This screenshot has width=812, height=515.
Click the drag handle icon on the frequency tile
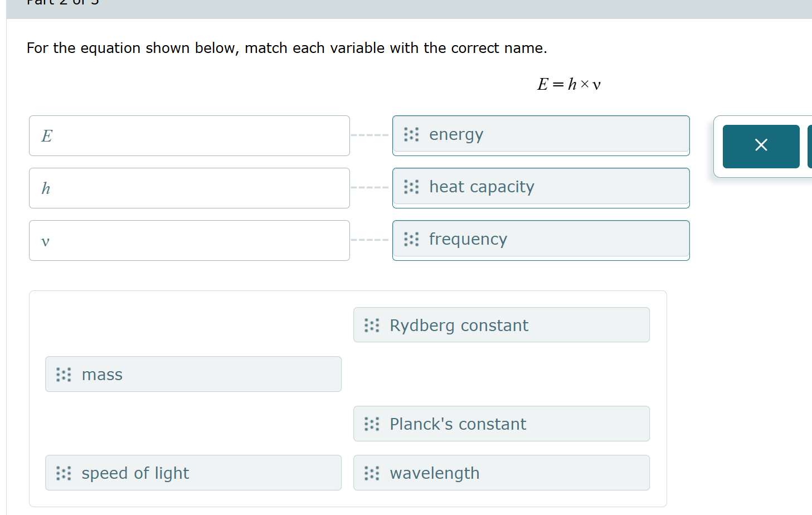411,240
